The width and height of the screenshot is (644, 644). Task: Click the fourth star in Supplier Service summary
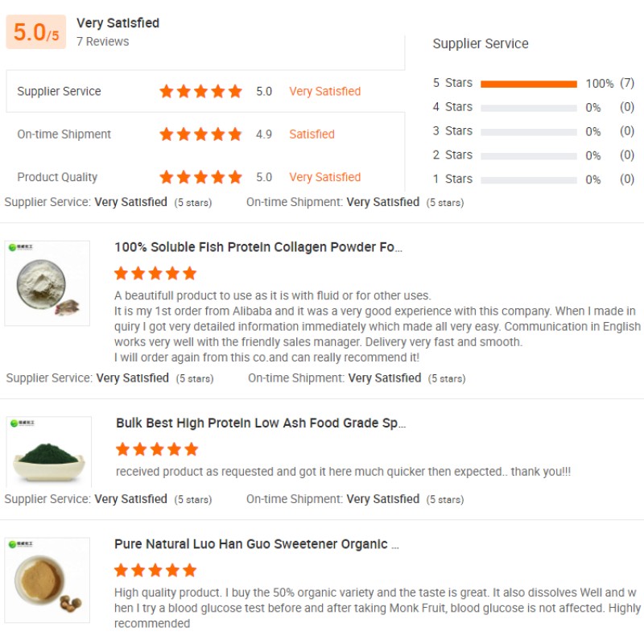pyautogui.click(x=217, y=91)
